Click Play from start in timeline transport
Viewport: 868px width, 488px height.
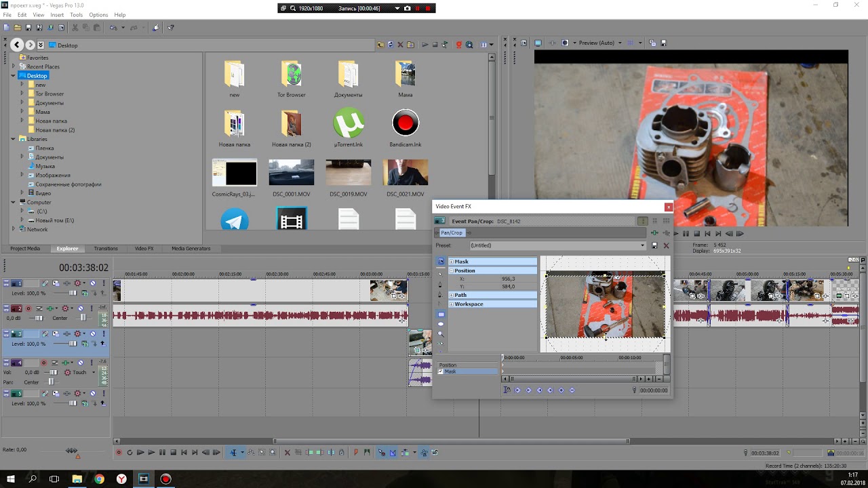[x=140, y=452]
